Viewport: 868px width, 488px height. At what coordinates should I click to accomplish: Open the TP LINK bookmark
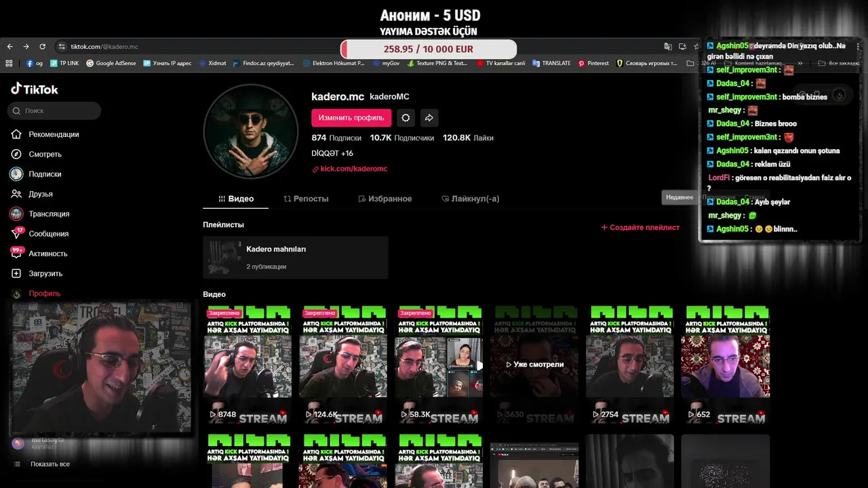click(64, 63)
